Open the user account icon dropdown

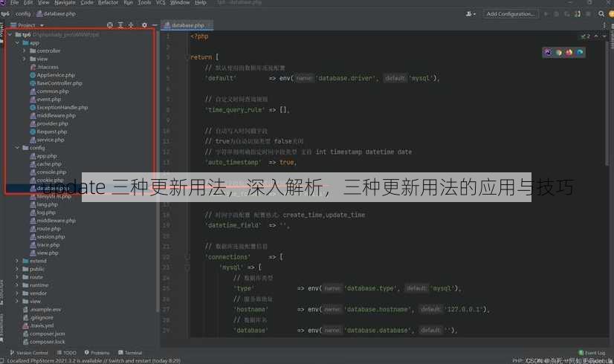(471, 13)
